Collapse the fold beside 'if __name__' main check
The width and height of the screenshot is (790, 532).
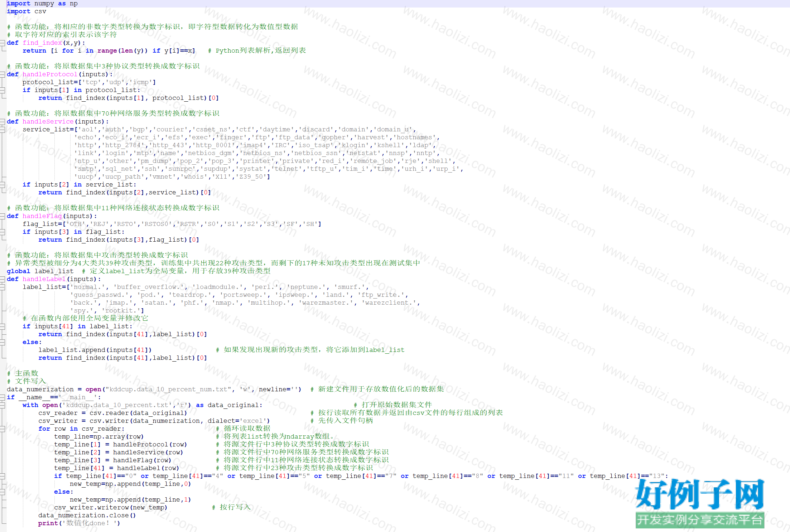pos(3,397)
